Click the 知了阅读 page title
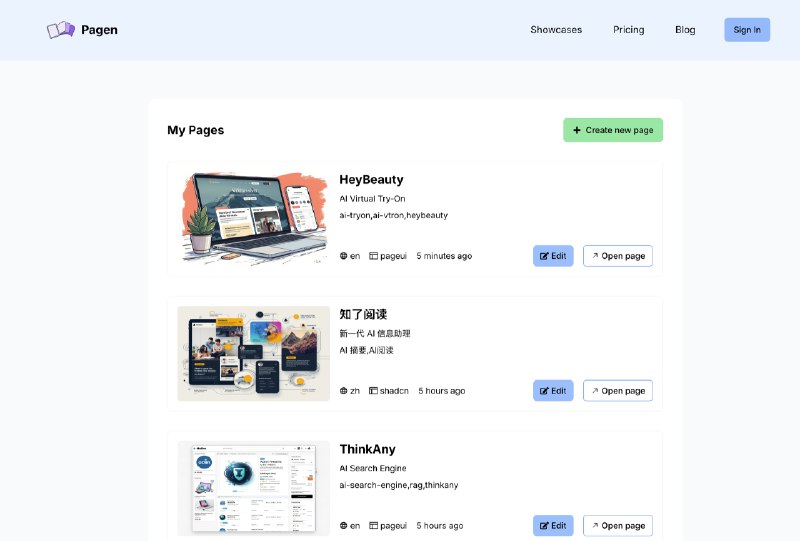 tap(363, 314)
